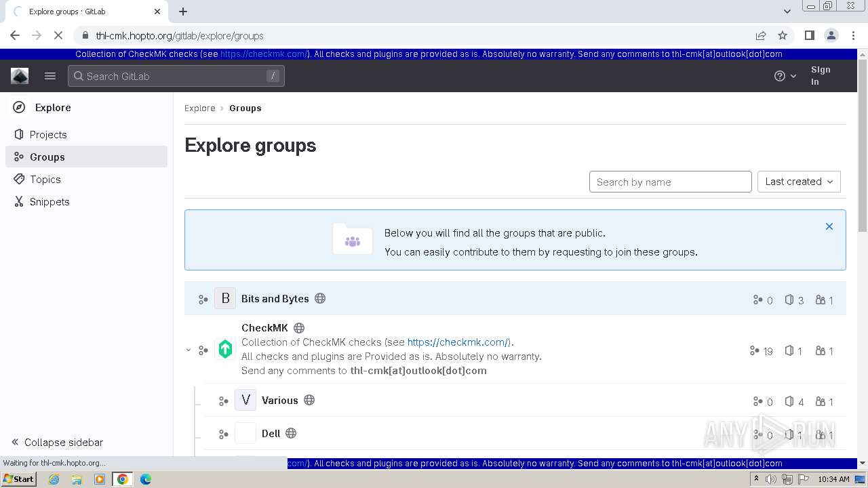Toggle the browser side panel
This screenshot has height=488, width=868.
pyautogui.click(x=809, y=35)
